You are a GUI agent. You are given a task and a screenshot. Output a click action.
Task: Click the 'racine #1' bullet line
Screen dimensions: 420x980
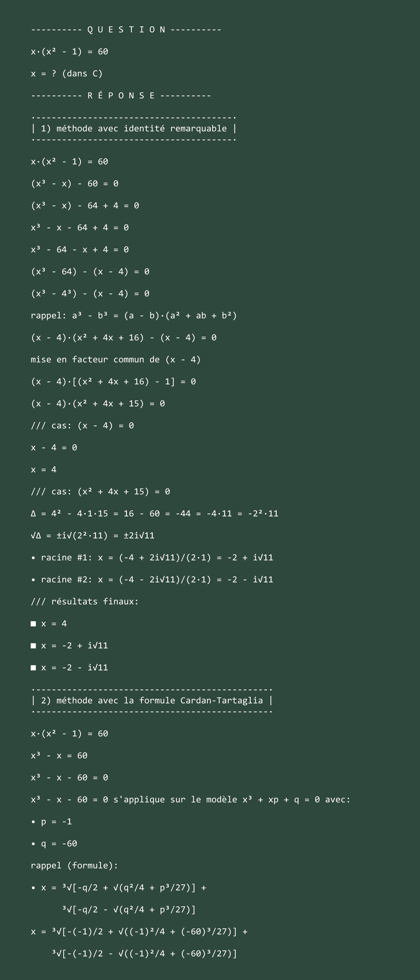click(x=152, y=557)
